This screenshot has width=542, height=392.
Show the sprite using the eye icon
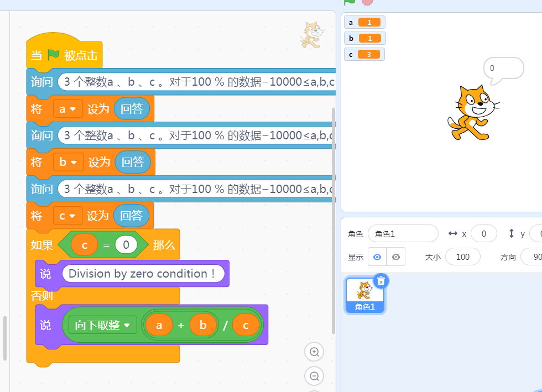click(377, 257)
